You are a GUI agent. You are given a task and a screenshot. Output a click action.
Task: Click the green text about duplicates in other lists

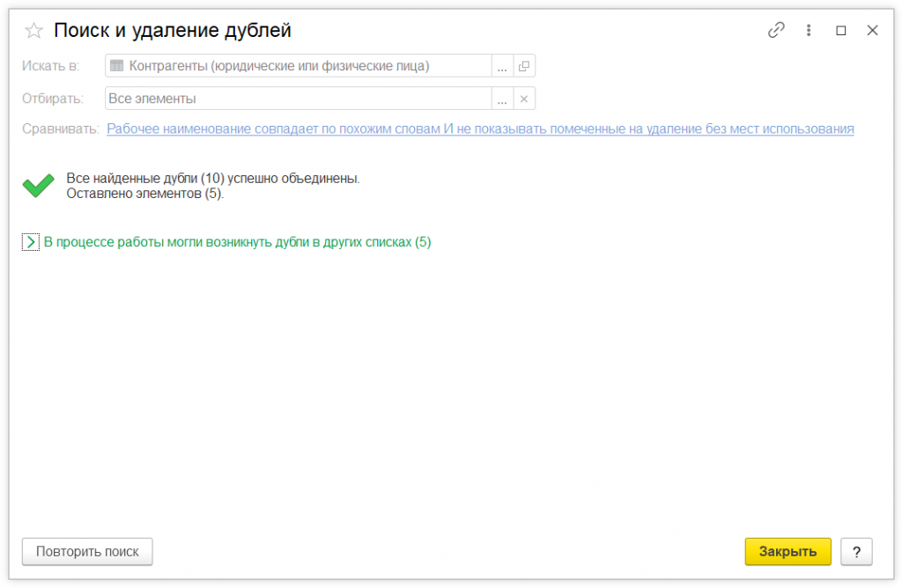[x=237, y=242]
